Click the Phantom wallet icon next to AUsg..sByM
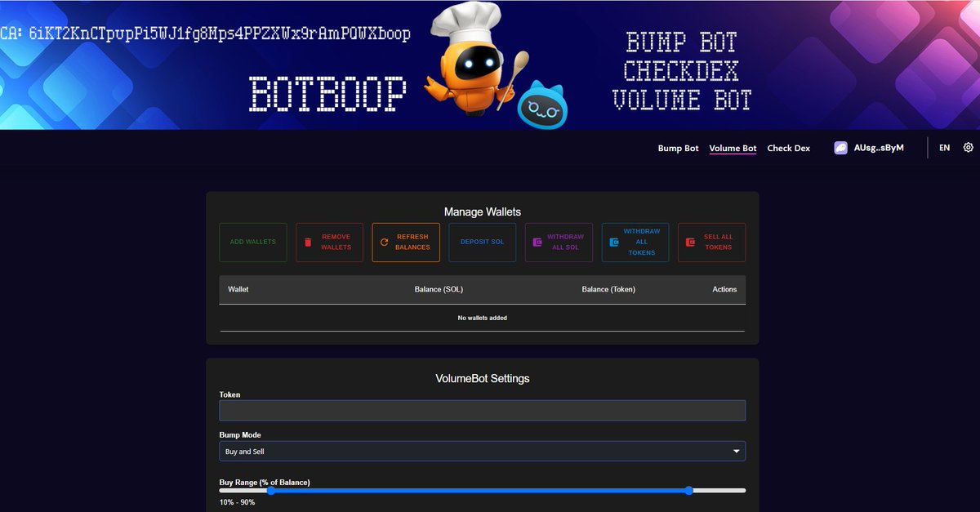 click(840, 148)
